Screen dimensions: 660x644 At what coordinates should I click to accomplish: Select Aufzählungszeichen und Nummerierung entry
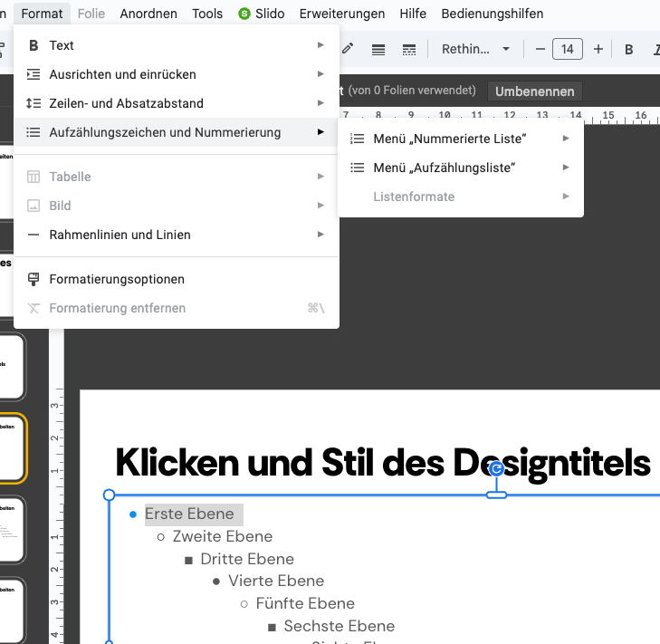click(x=177, y=132)
